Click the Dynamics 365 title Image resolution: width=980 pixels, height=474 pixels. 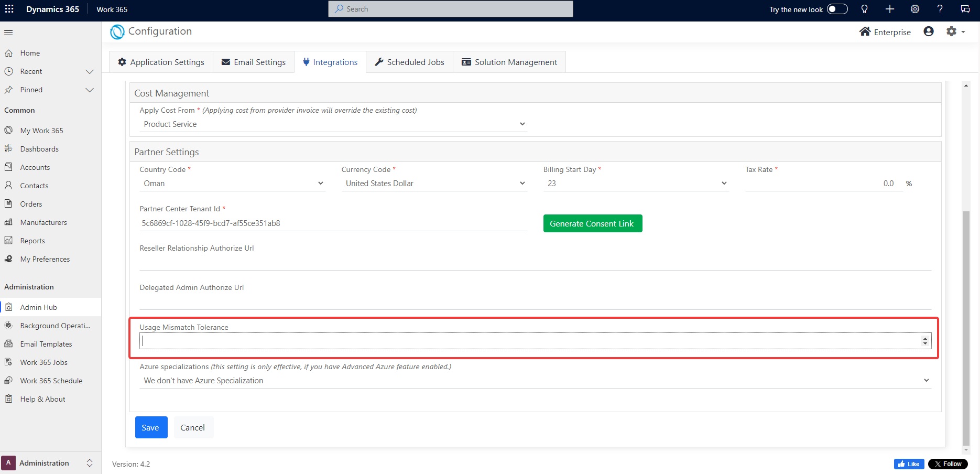click(x=52, y=9)
